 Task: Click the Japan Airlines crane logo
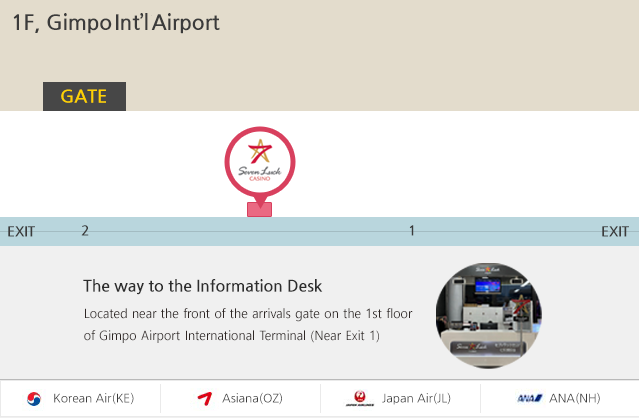point(358,398)
